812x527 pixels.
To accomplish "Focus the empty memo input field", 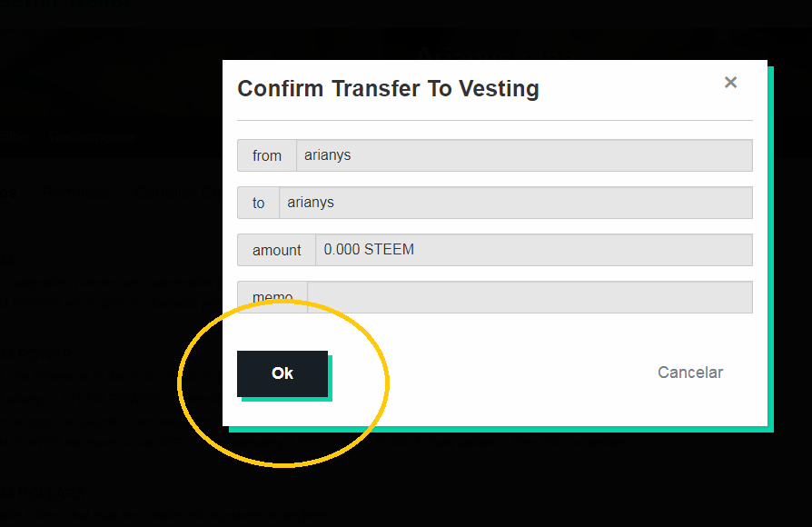I will tap(530, 297).
